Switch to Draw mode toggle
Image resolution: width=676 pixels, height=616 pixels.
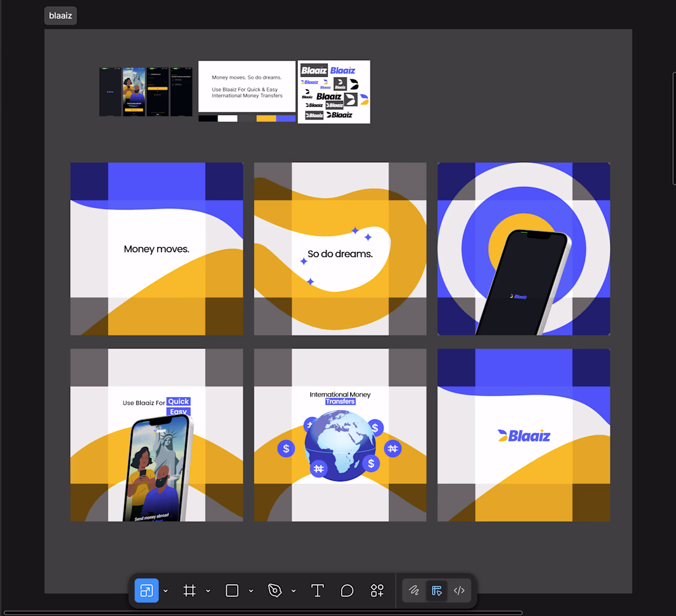click(414, 590)
